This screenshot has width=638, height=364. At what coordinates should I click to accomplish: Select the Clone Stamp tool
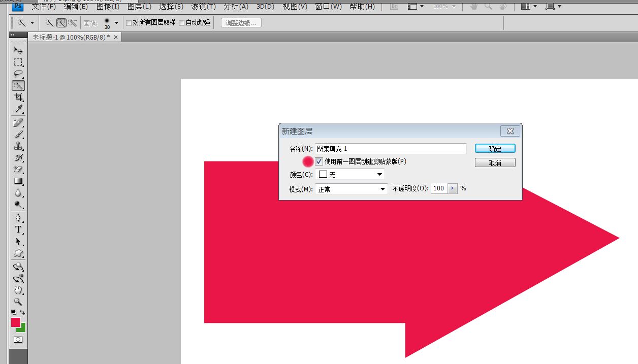click(18, 146)
